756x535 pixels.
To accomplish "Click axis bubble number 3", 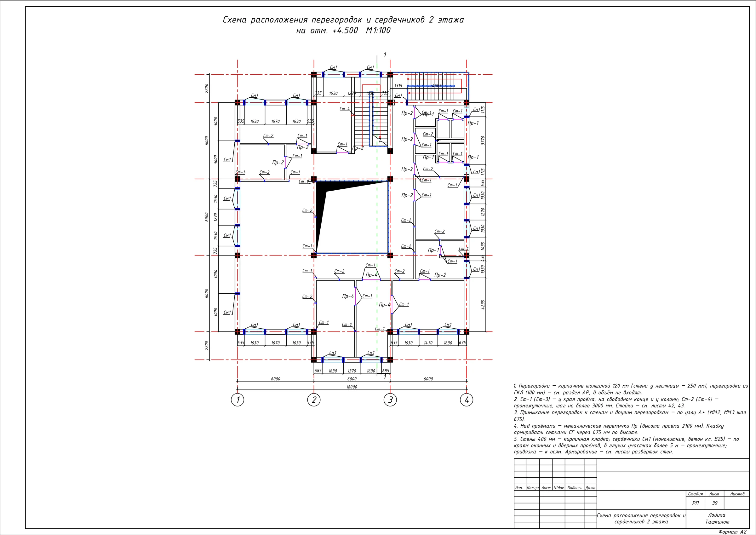I will point(390,400).
